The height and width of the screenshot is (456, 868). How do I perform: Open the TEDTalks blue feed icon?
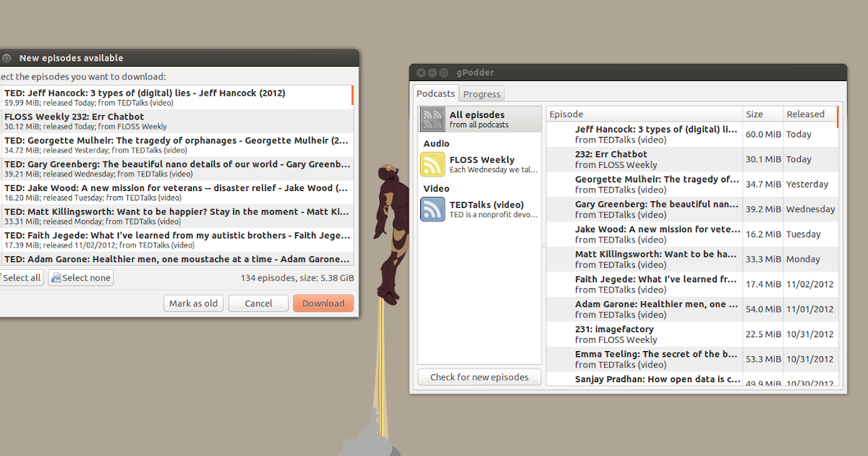coord(433,209)
